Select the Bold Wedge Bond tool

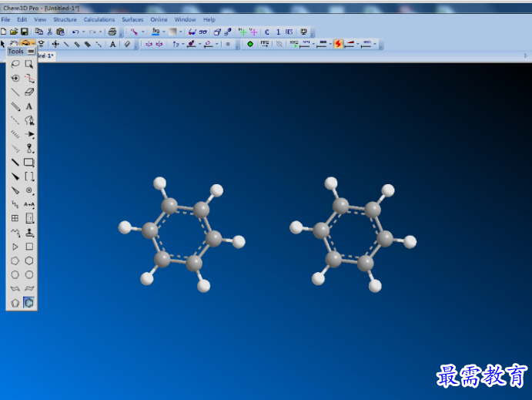click(x=15, y=176)
